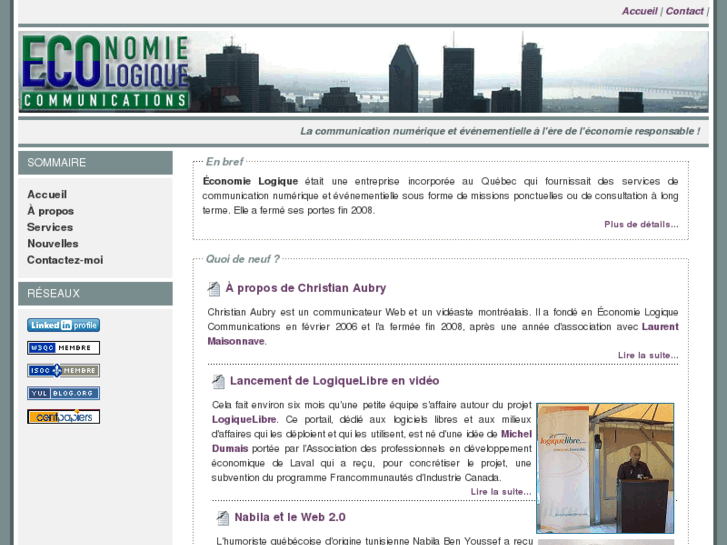
Task: Go to Accueil in top-right header
Action: tap(639, 11)
